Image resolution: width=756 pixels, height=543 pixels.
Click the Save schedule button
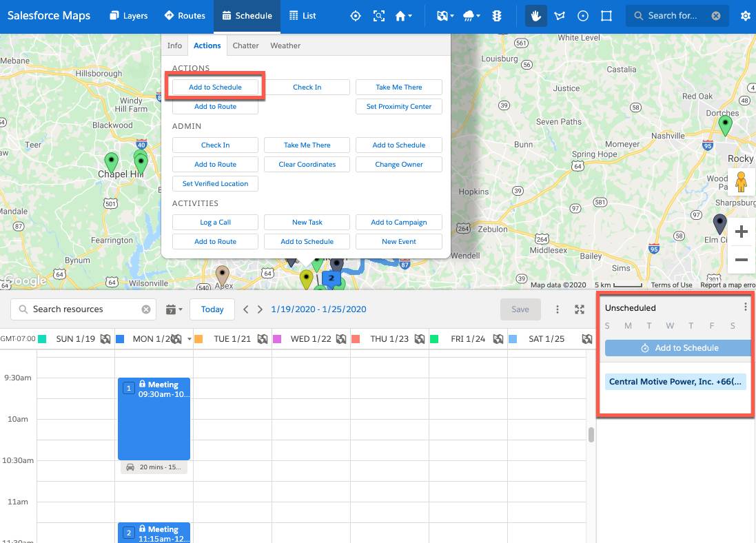(x=520, y=309)
